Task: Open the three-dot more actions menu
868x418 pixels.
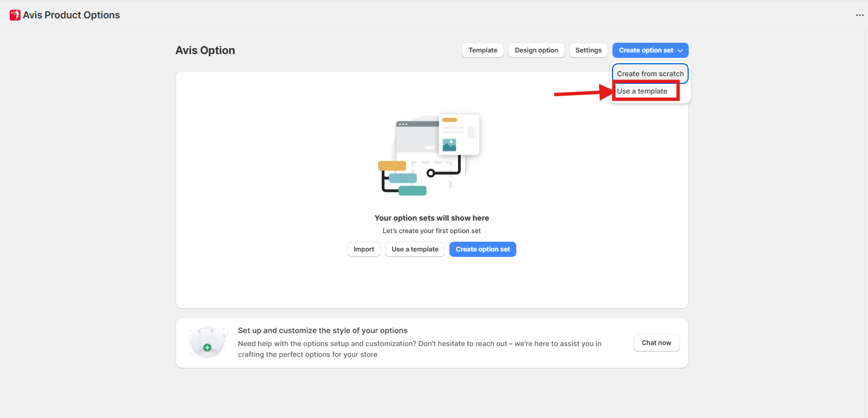Action: 859,15
